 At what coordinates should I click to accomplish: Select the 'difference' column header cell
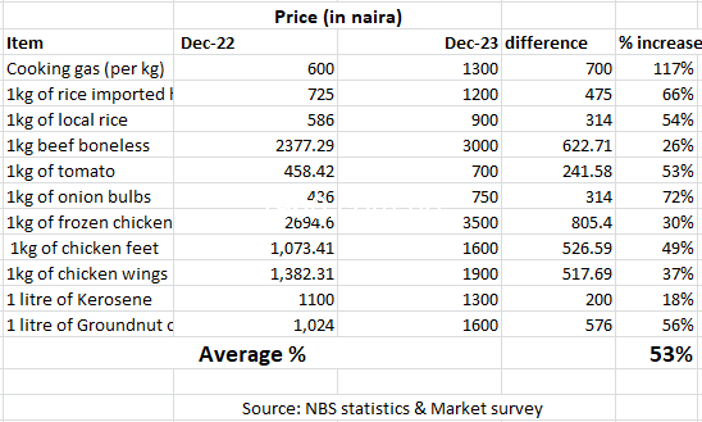click(546, 43)
